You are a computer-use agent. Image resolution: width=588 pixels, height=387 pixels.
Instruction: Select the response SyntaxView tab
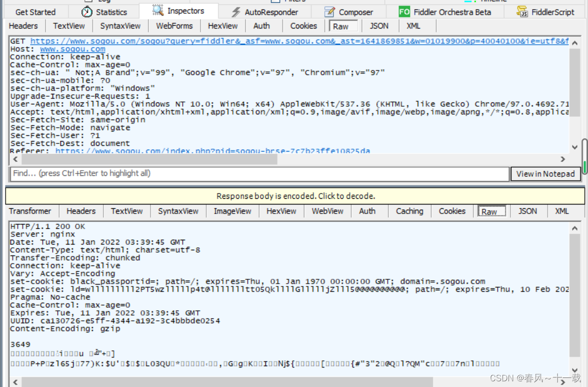point(178,211)
